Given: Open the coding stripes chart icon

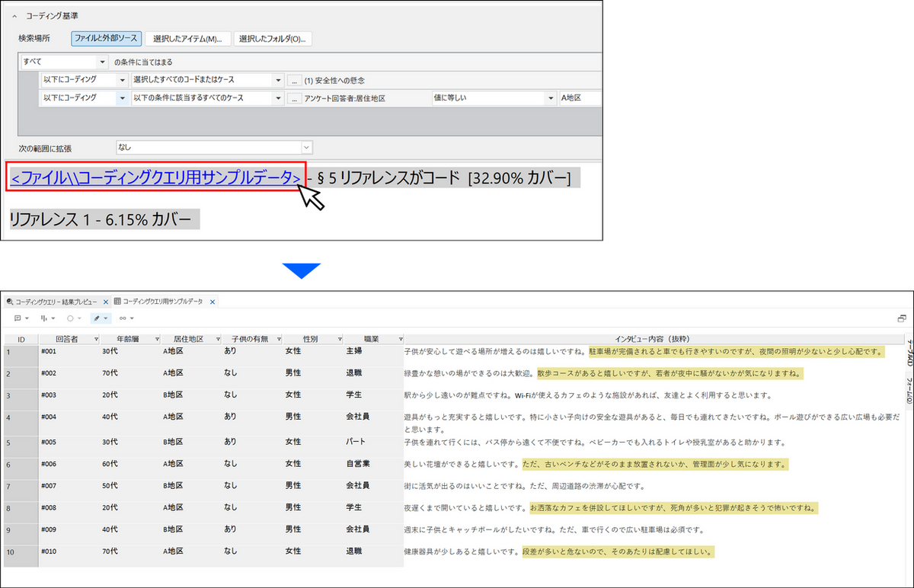Looking at the screenshot, I should point(44,318).
